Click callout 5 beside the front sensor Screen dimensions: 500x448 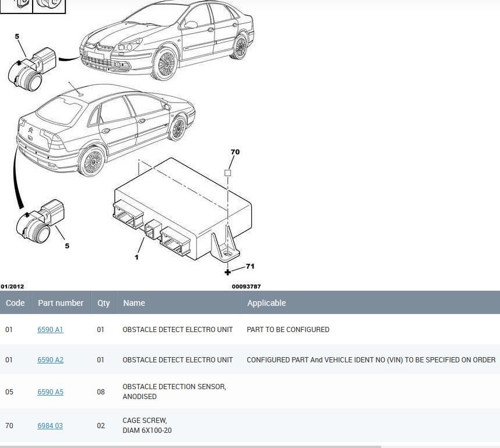pos(17,37)
